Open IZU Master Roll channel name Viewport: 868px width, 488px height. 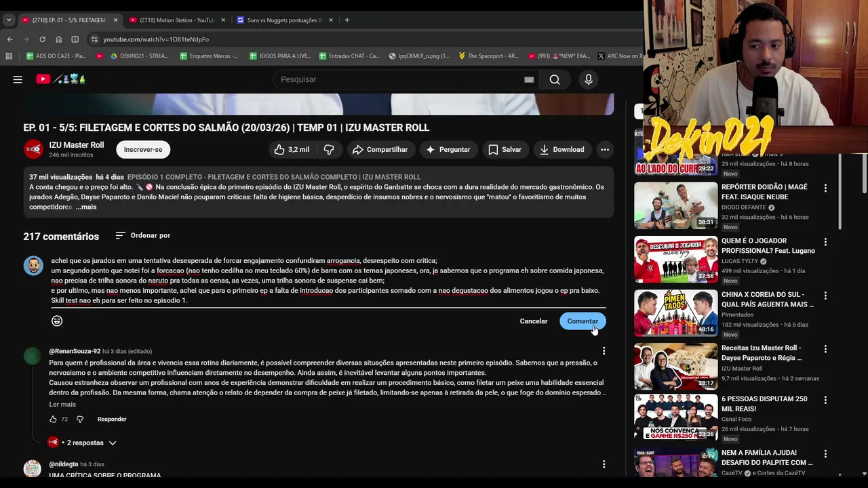(77, 145)
